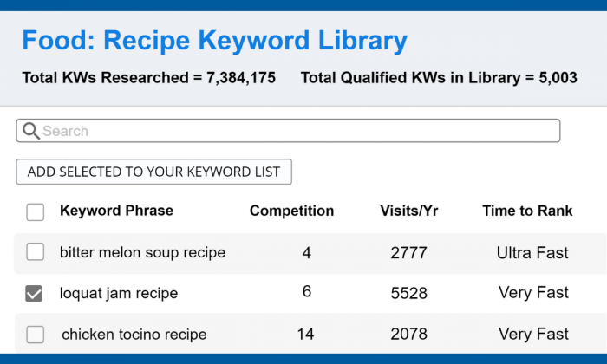Click the Food: Recipe Keyword Library title
This screenshot has height=364, width=607.
pos(215,40)
